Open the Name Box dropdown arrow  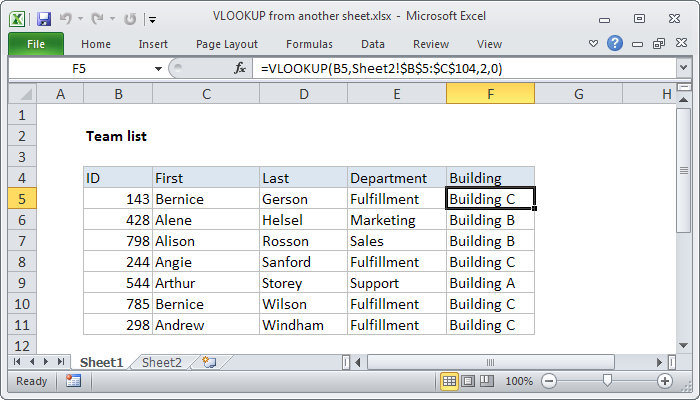[x=158, y=69]
